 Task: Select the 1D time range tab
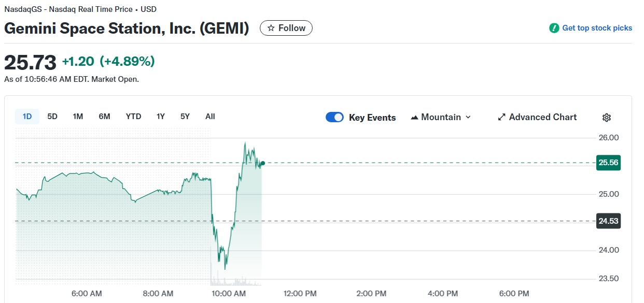27,117
